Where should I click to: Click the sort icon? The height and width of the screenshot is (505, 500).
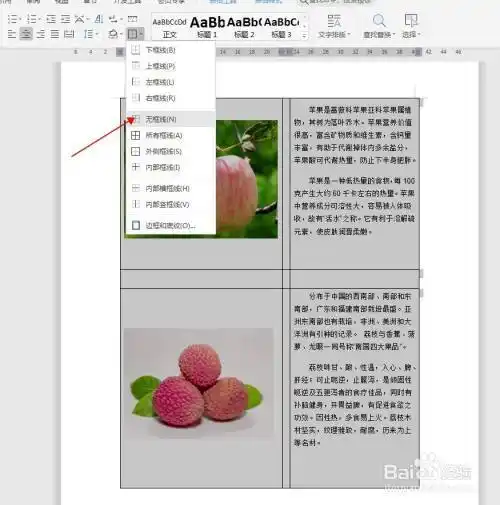click(99, 19)
